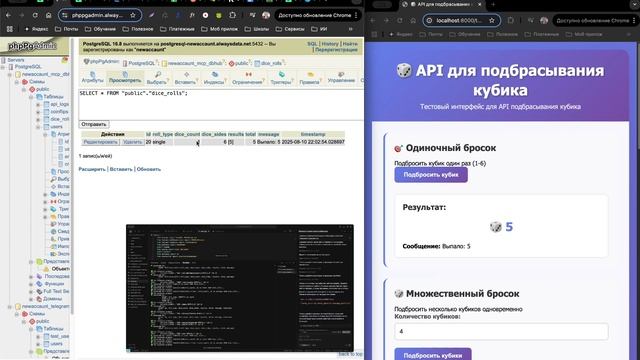Image resolution: width=640 pixels, height=360 pixels.
Task: Bookmark the localhost page with star icon
Action: [492, 20]
